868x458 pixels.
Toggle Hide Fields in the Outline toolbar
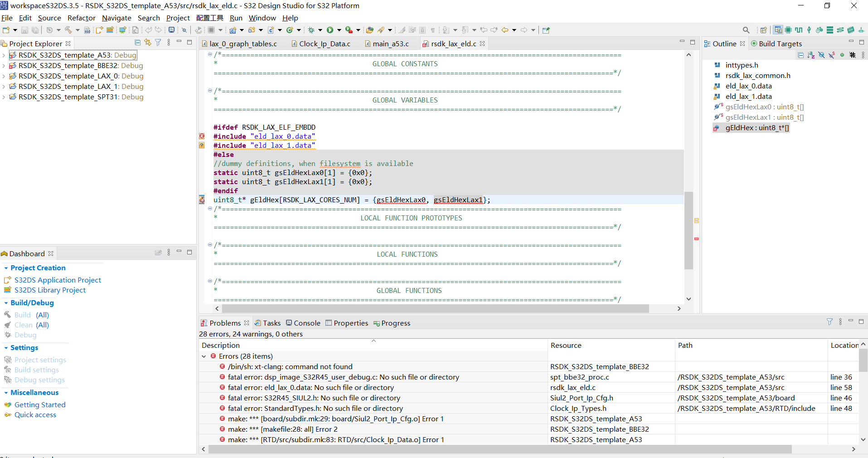pos(821,55)
